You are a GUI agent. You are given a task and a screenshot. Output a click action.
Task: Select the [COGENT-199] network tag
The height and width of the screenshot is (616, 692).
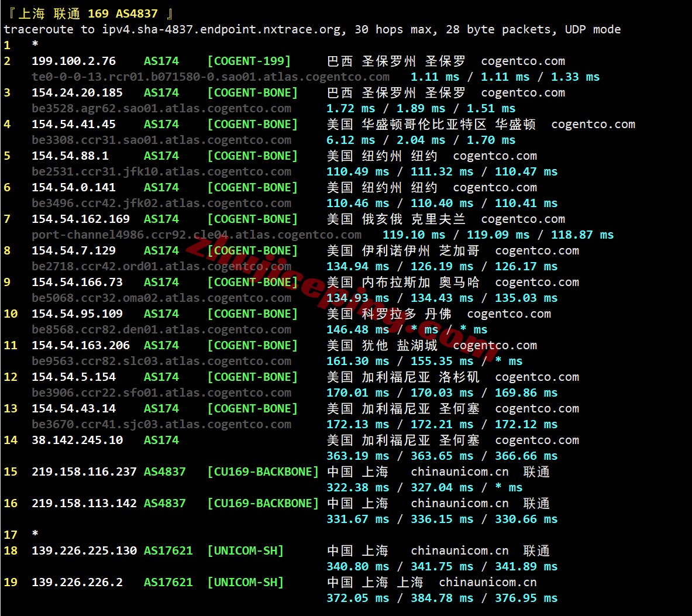click(249, 61)
